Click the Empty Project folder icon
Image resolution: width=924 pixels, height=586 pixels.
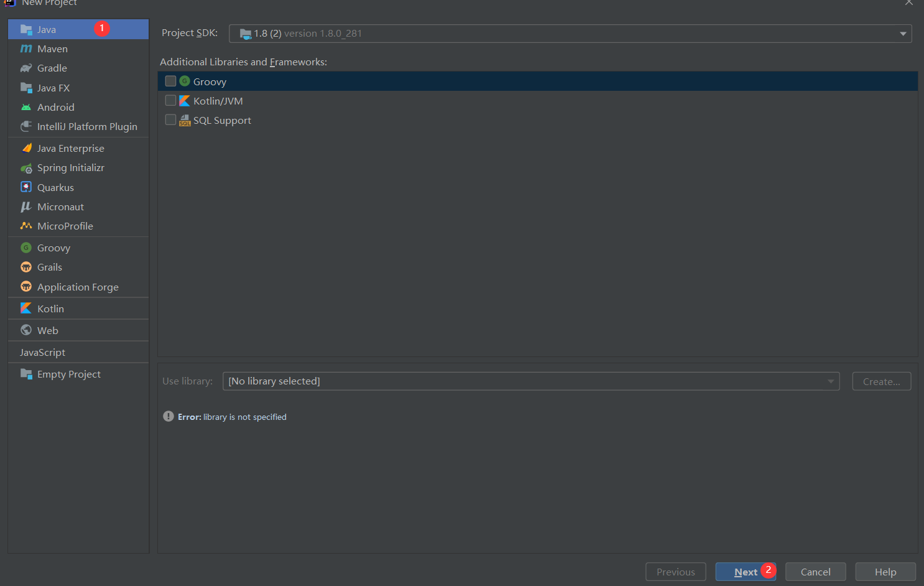[x=26, y=374]
